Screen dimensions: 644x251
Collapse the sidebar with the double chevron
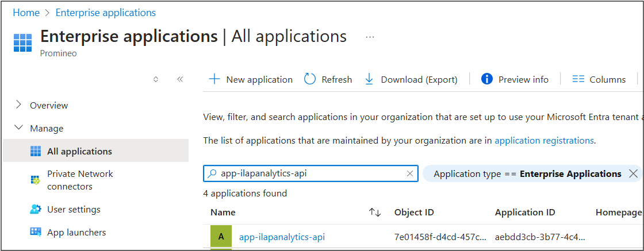(179, 80)
